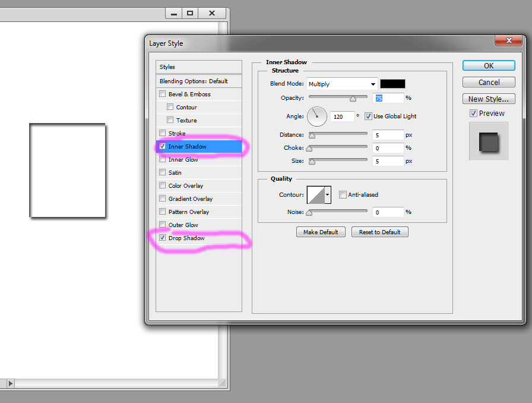
Task: Click the Distance value field
Action: point(388,135)
